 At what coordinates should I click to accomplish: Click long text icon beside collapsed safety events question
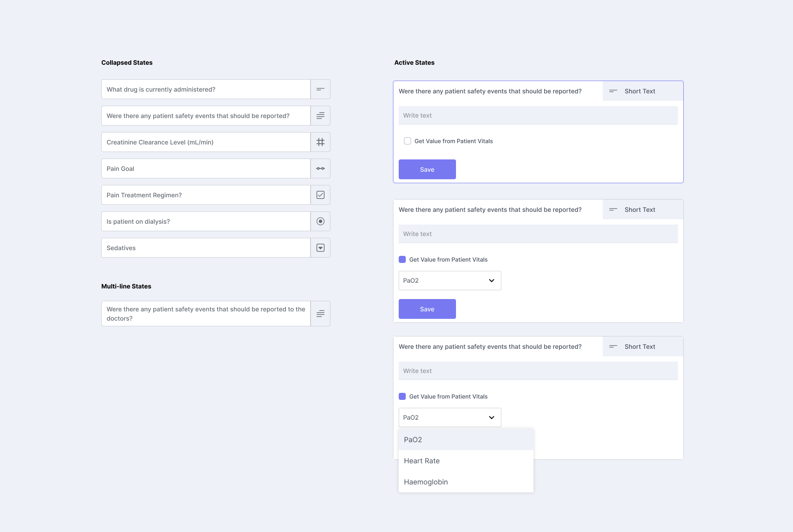tap(320, 116)
